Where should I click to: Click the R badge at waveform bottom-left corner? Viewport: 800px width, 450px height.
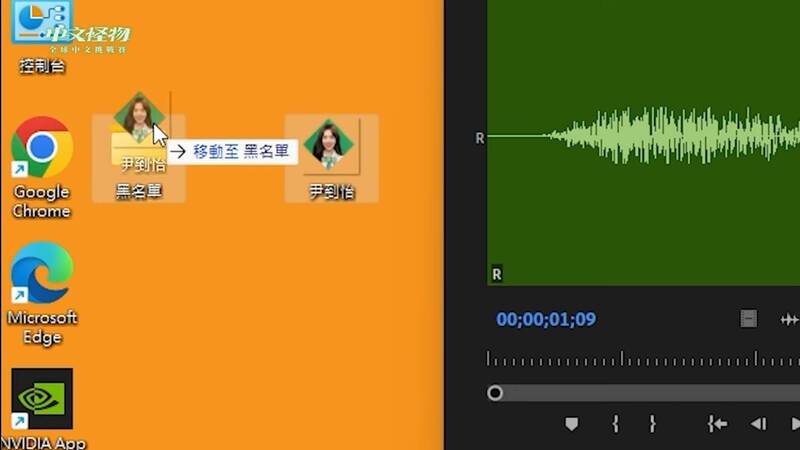click(497, 274)
